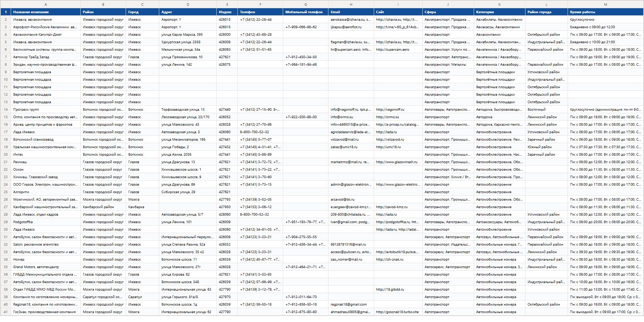The width and height of the screenshot is (644, 322).
Task: Click the site 'http://zavod-kmz.ru'
Action: coord(398,207)
